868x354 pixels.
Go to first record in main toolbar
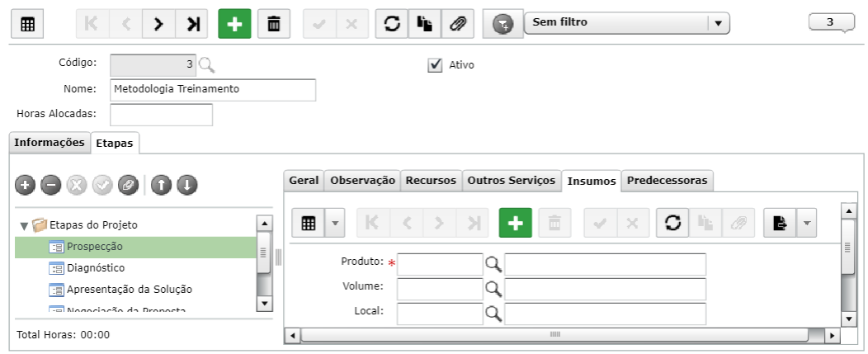pyautogui.click(x=92, y=25)
